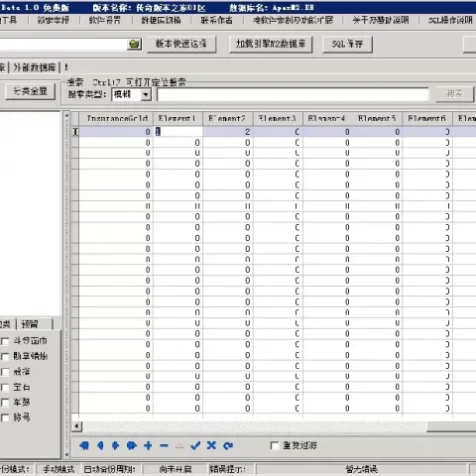Click the Element6 column header

tap(427, 118)
